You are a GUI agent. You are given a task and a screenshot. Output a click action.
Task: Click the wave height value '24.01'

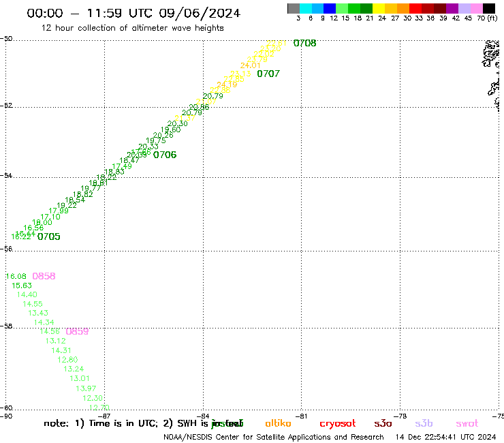[251, 65]
